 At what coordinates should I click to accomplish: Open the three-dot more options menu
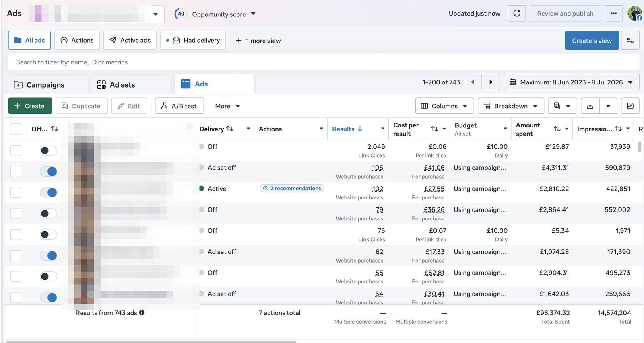tap(613, 14)
